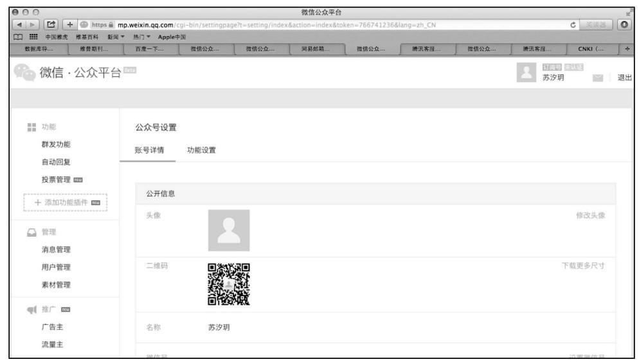Open the 维基百科 bookmark
The image size is (639, 364).
coord(87,37)
